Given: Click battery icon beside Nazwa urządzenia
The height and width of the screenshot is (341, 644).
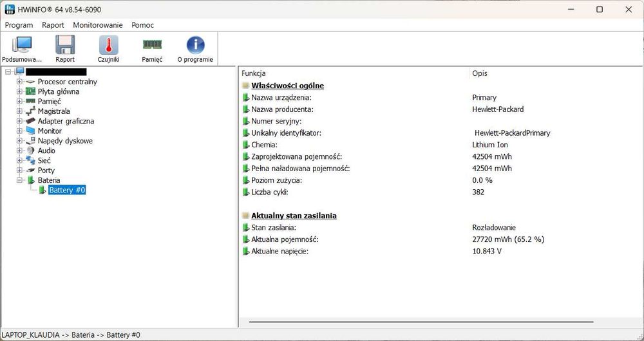Looking at the screenshot, I should pyautogui.click(x=245, y=98).
